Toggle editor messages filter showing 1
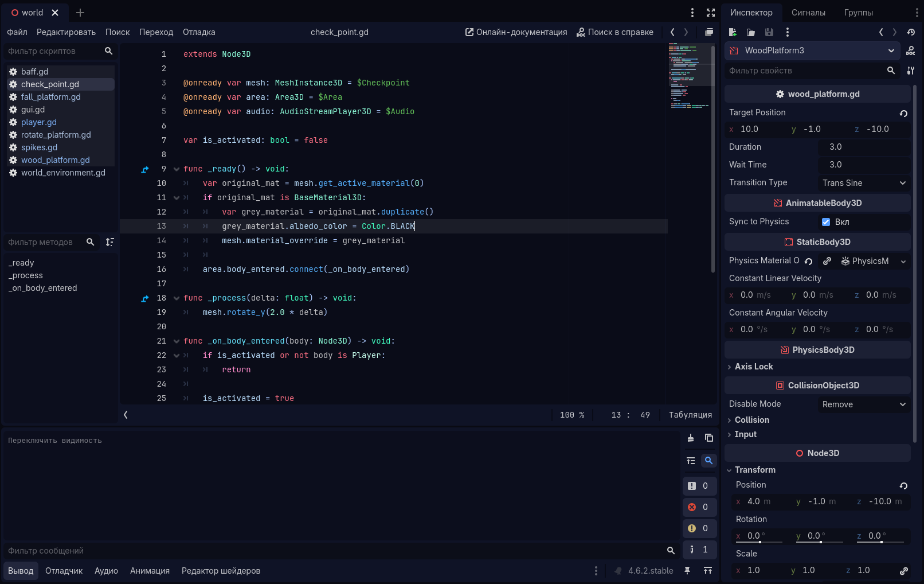The width and height of the screenshot is (924, 584). coord(699,550)
